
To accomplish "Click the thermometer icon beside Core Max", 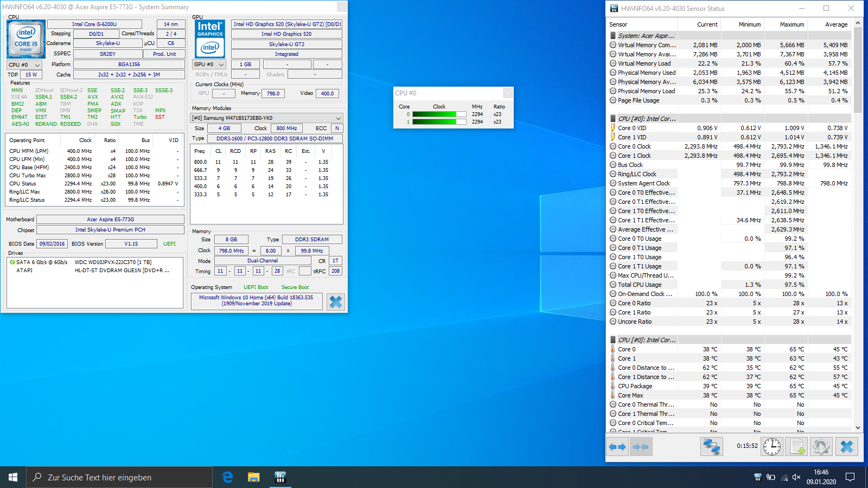I will coord(613,395).
